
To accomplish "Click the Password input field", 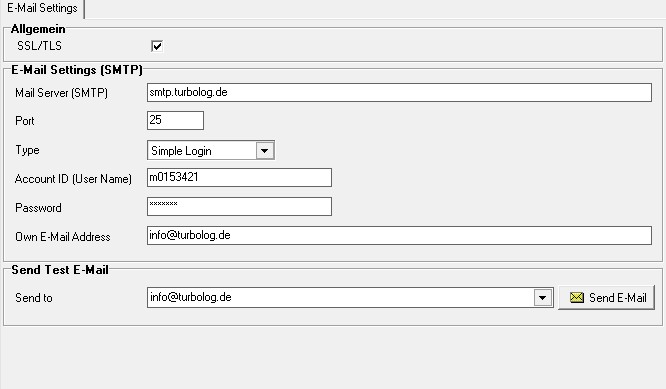I will coord(239,206).
